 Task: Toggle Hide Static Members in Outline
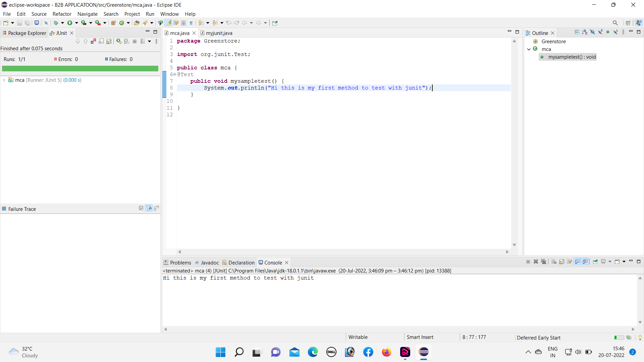point(600,32)
